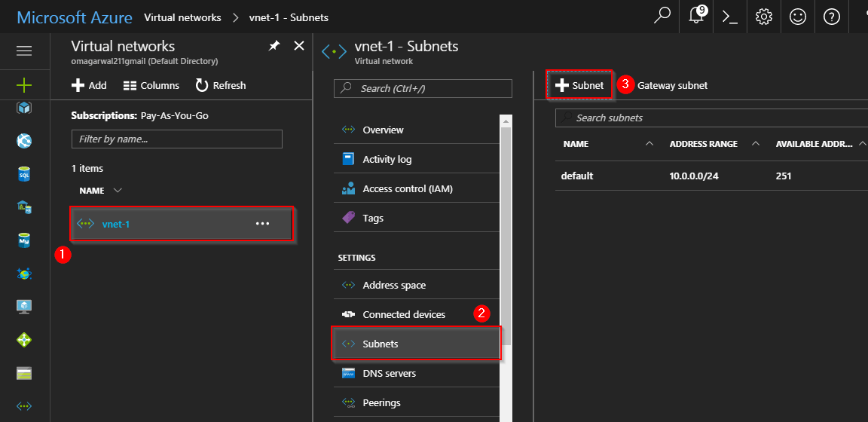Open the portal settings gear

tap(764, 17)
